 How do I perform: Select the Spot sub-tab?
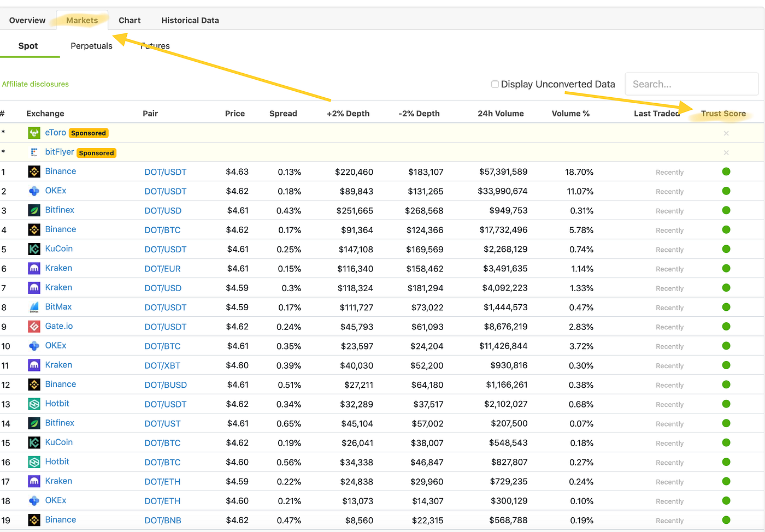coord(28,46)
